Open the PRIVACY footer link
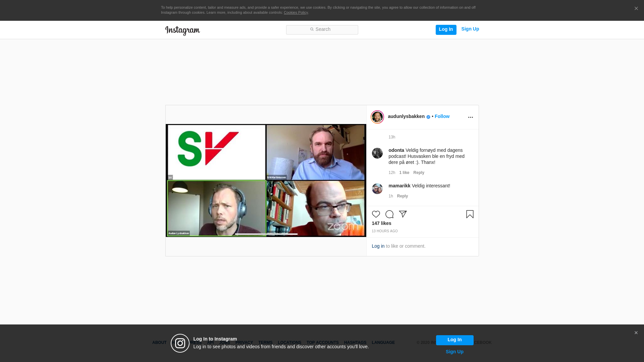 point(244,343)
